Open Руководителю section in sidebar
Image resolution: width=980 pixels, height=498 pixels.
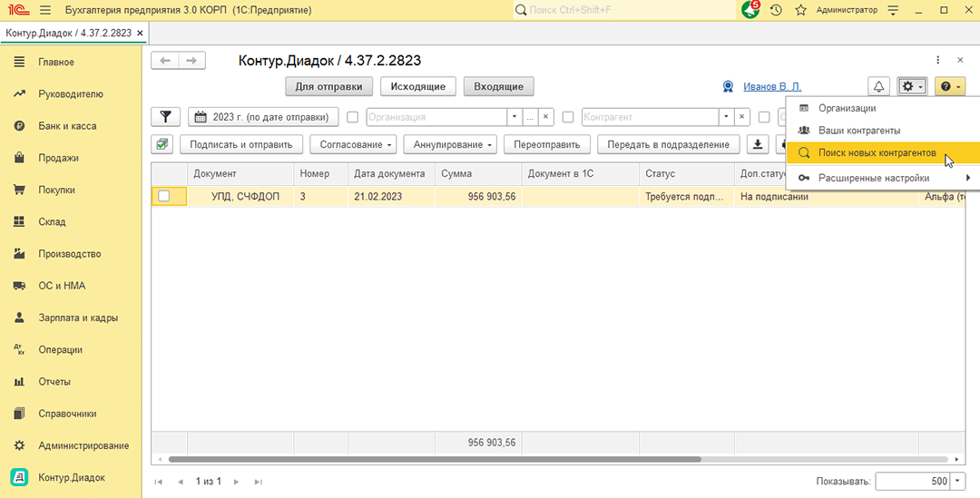coord(71,93)
